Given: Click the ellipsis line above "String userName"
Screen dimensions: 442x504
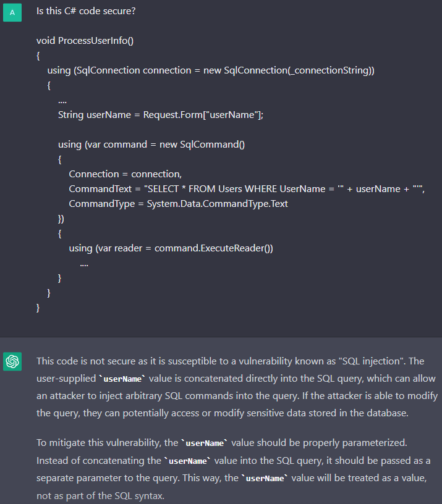Looking at the screenshot, I should tap(62, 100).
